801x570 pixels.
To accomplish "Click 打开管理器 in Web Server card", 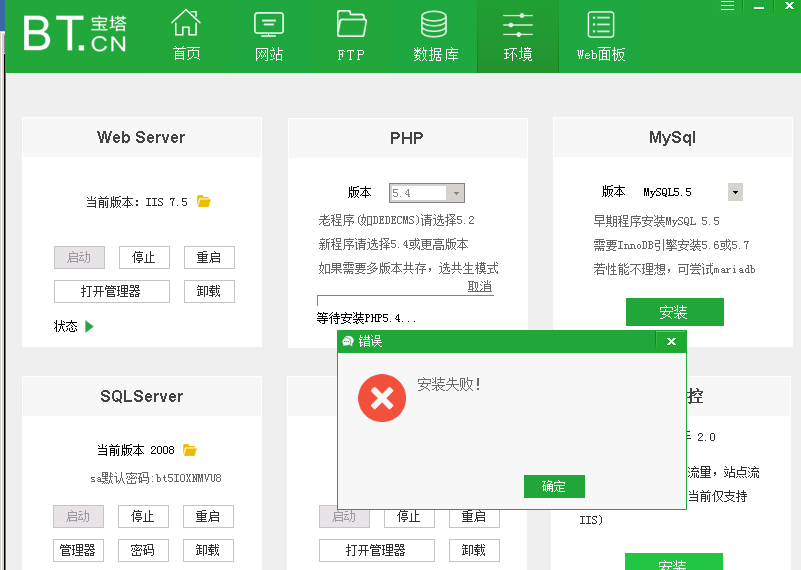I will tap(111, 291).
